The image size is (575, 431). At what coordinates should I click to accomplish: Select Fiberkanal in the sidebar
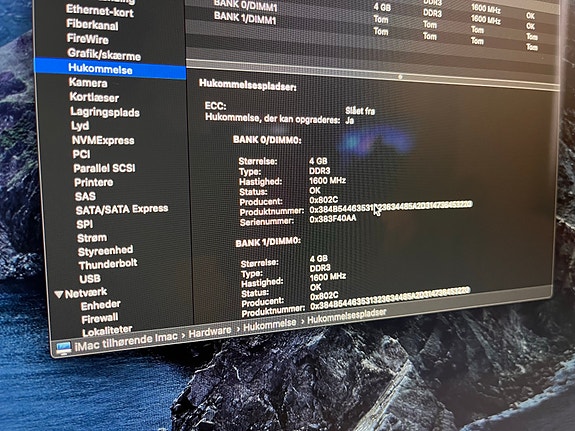click(x=92, y=25)
